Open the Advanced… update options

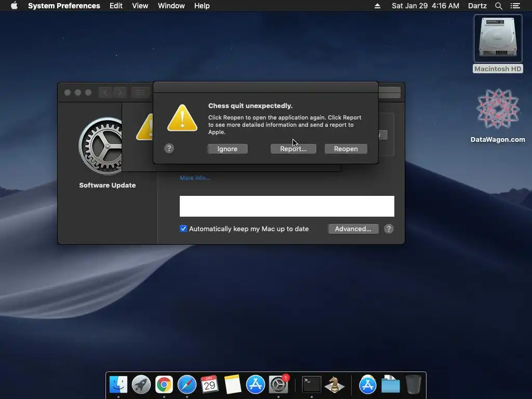(x=353, y=229)
